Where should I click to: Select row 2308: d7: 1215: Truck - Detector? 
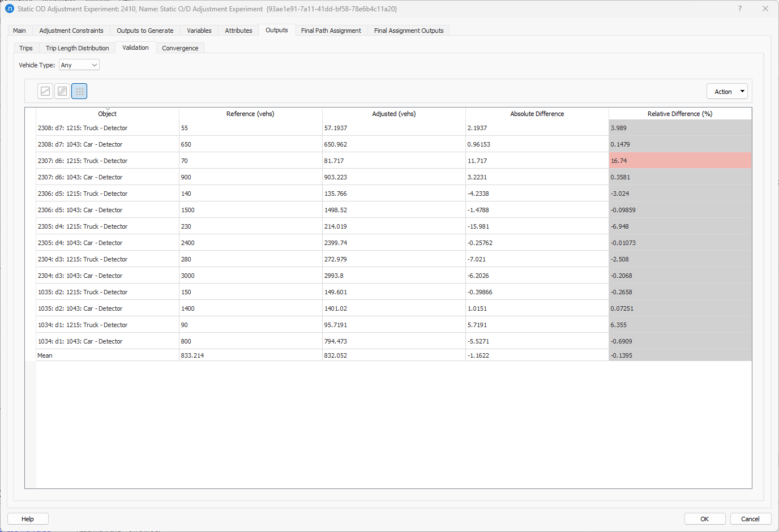(108, 128)
